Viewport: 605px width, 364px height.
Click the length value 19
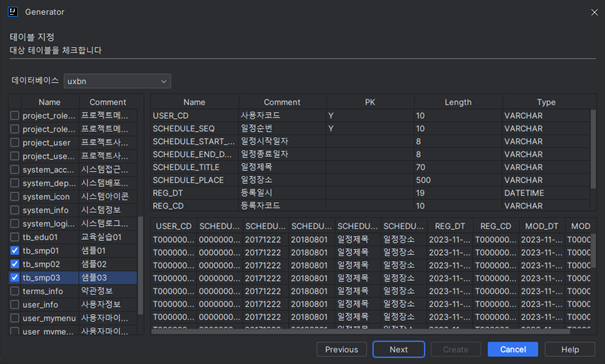pos(420,193)
